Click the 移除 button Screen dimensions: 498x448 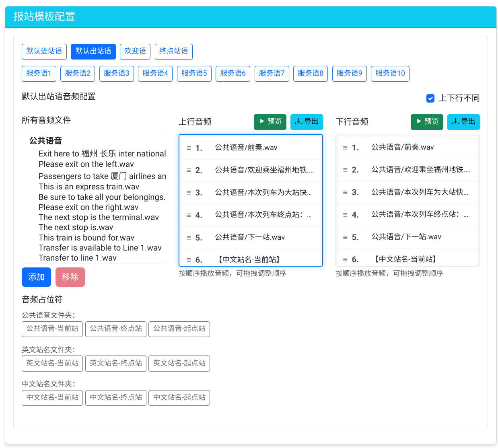pyautogui.click(x=70, y=277)
